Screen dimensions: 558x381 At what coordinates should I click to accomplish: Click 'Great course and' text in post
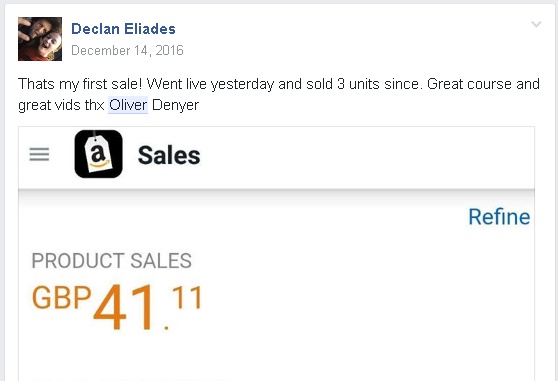pos(483,84)
